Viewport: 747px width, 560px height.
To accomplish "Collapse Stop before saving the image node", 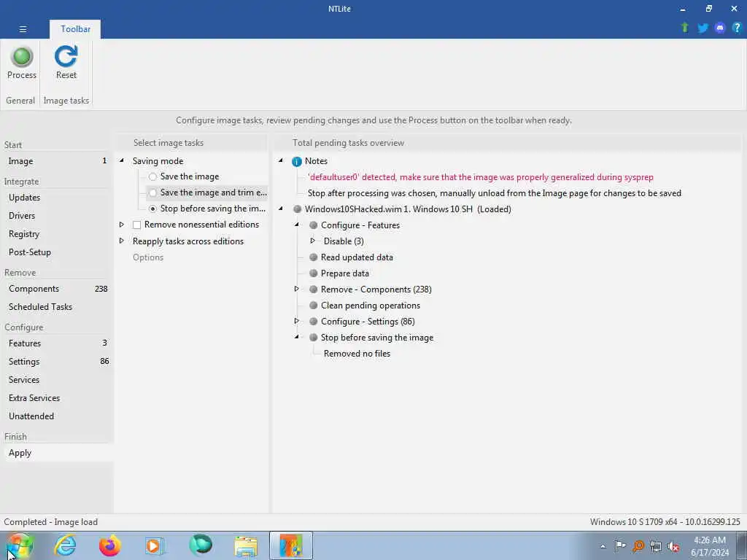I will tap(297, 337).
